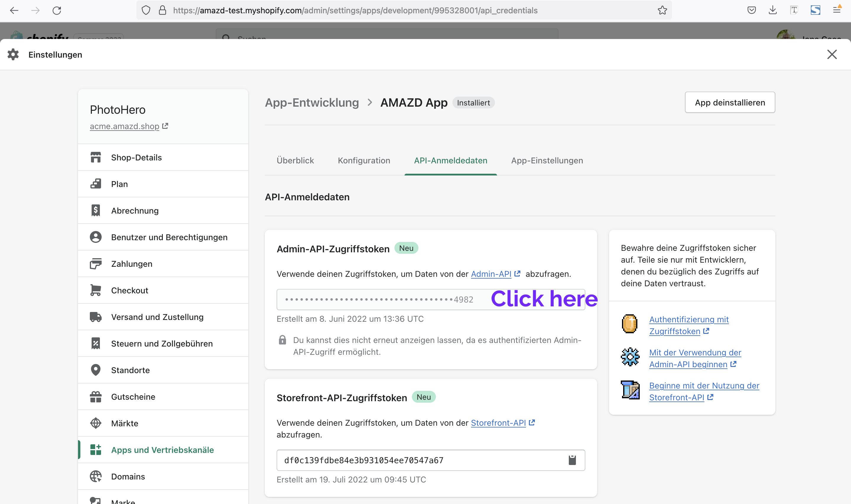Click the Zahlungen card icon
This screenshot has width=851, height=504.
coord(96,264)
